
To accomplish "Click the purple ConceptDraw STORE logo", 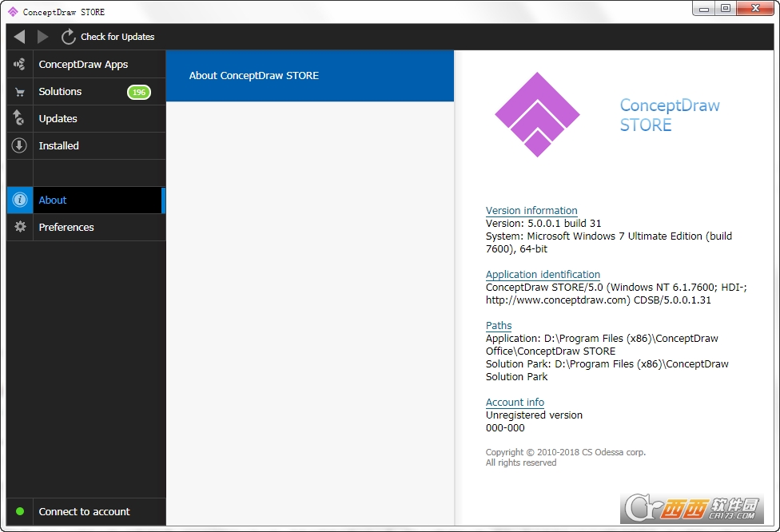I will pos(537,114).
